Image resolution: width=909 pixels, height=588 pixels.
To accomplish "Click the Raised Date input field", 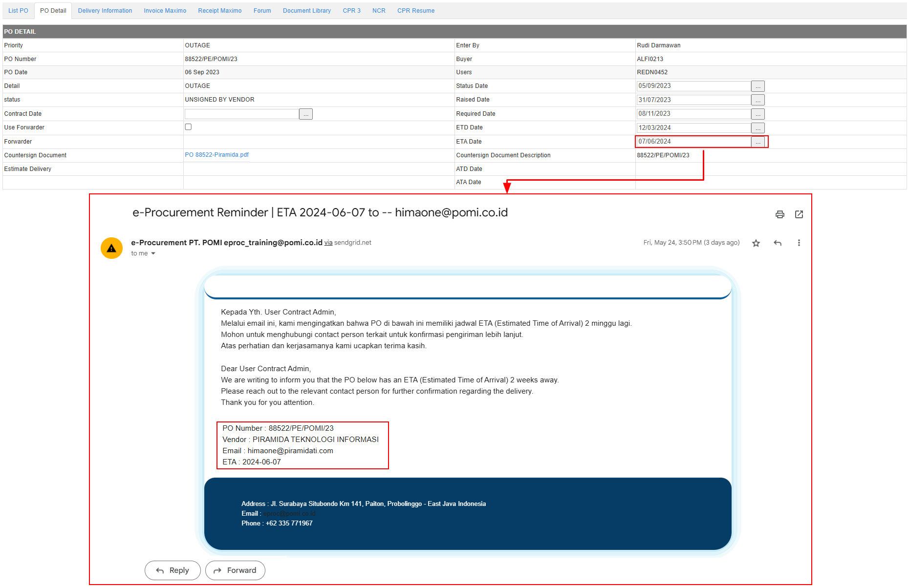I will 693,100.
